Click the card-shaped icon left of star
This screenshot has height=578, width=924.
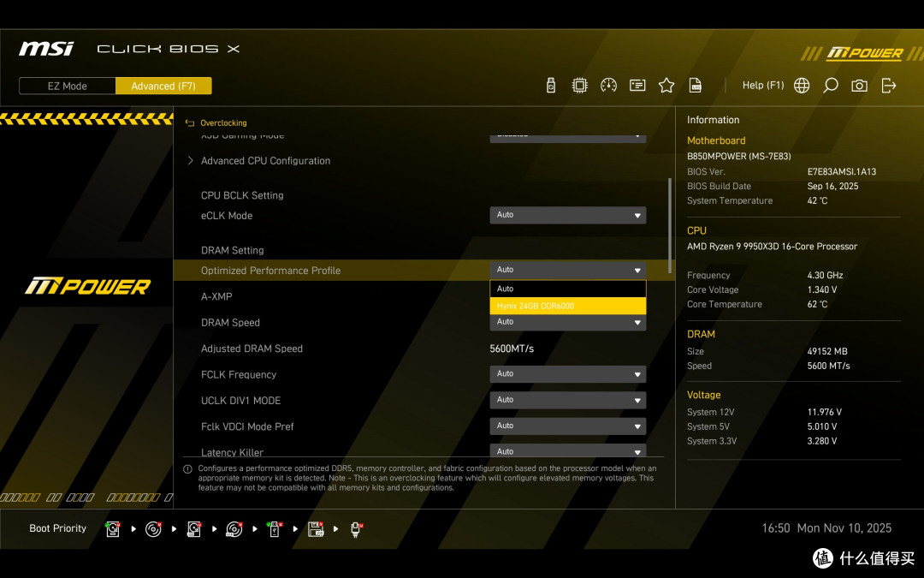pyautogui.click(x=637, y=86)
